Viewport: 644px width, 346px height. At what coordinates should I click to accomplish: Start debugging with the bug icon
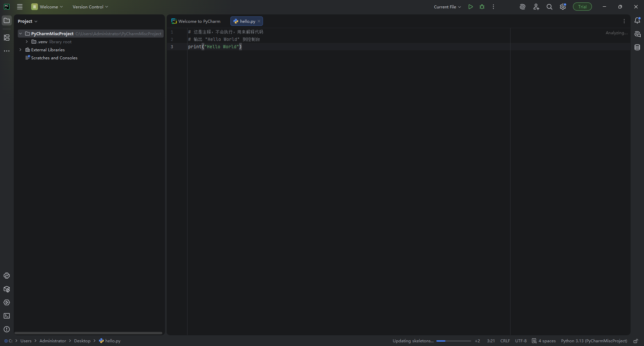tap(482, 7)
